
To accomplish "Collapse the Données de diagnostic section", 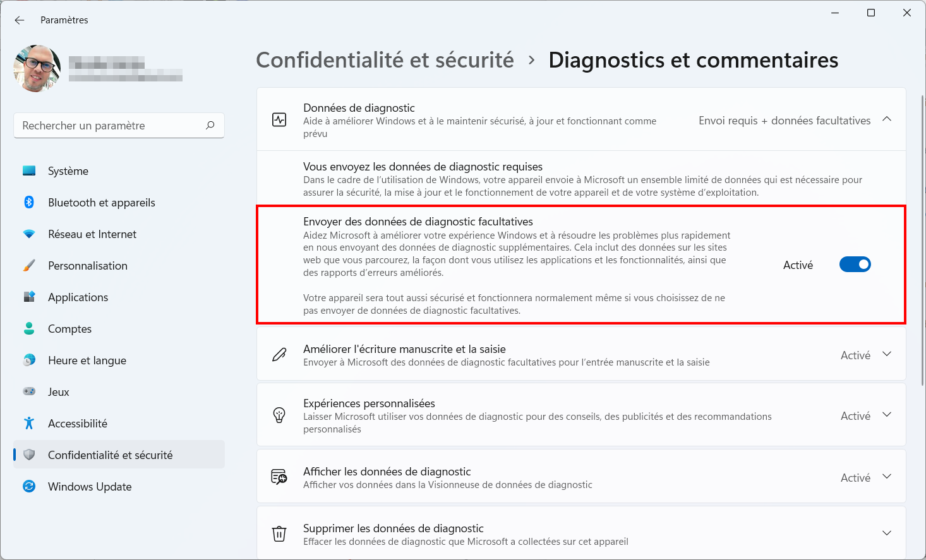I will [x=887, y=119].
